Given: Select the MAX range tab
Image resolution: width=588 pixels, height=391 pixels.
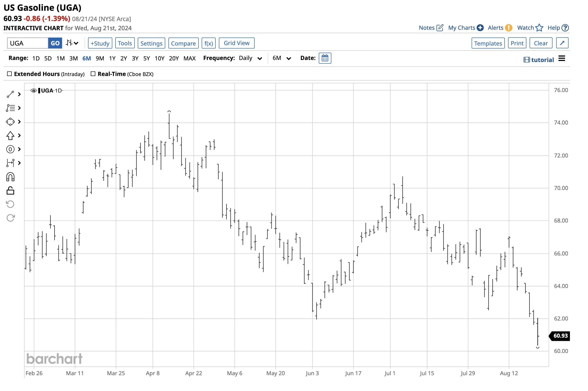Looking at the screenshot, I should click(x=190, y=58).
